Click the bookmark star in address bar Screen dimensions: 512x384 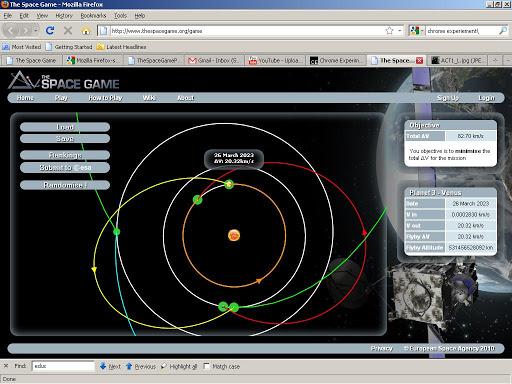(389, 31)
